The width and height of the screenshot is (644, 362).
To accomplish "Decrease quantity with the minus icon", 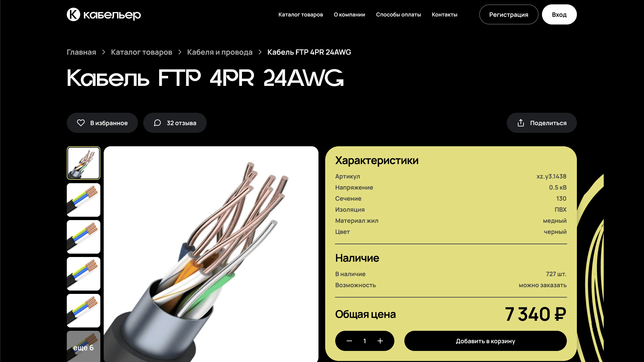I will [x=349, y=341].
